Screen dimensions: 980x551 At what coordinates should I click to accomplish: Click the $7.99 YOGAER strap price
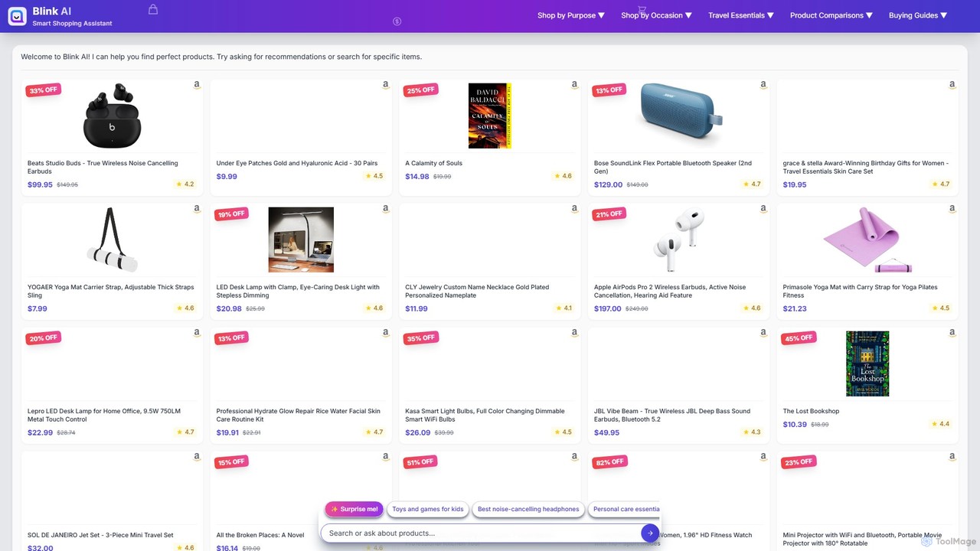pos(38,308)
